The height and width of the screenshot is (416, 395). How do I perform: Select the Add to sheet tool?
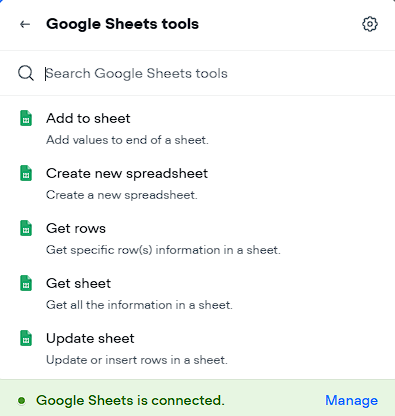point(197,129)
